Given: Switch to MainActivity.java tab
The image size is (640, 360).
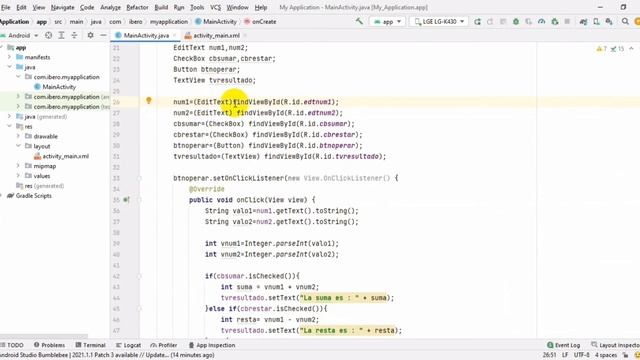Looking at the screenshot, I should click(x=146, y=36).
